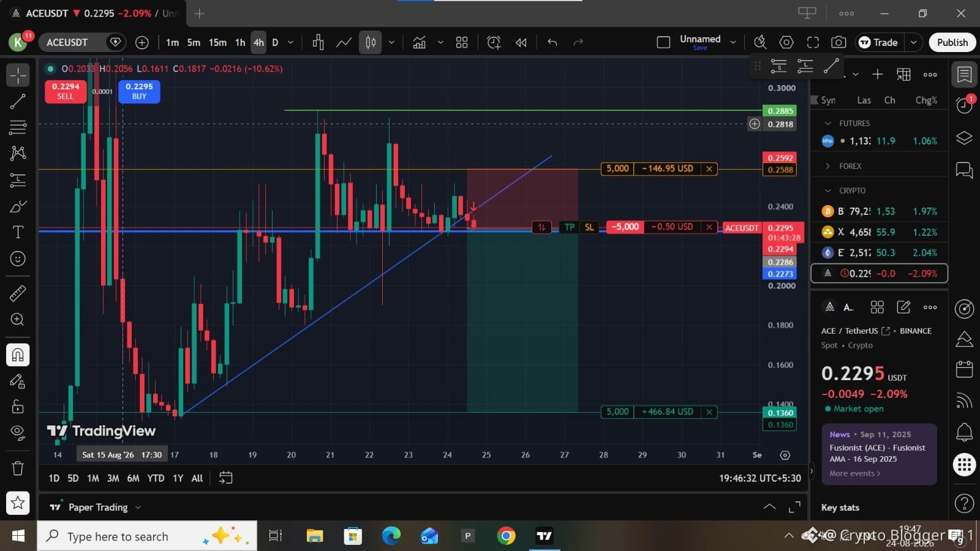The width and height of the screenshot is (980, 551).
Task: Collapse the FUTURES watchlist section
Action: (828, 123)
